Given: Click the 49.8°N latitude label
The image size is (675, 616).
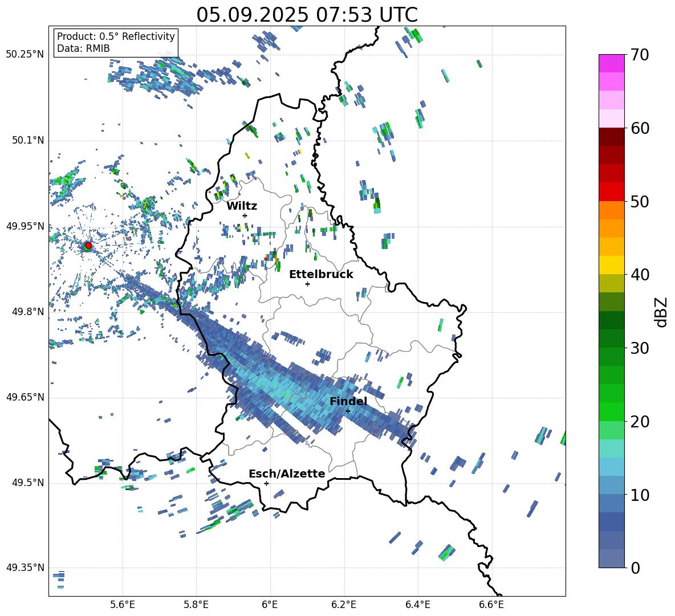Looking at the screenshot, I should pos(27,312).
